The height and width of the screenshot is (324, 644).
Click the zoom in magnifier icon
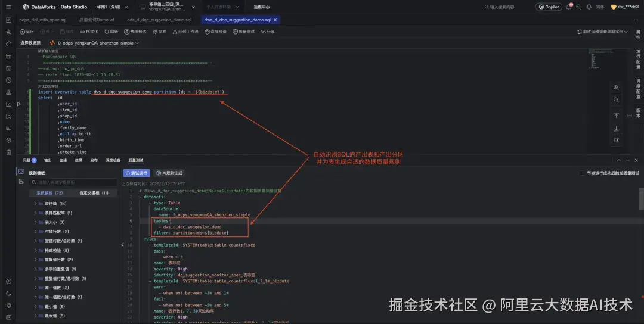pyautogui.click(x=616, y=88)
